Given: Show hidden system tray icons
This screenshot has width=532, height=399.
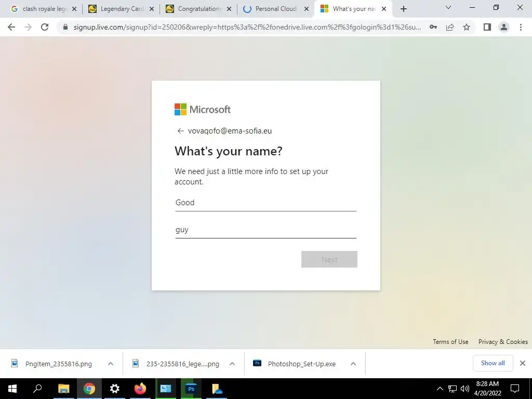Looking at the screenshot, I should coord(440,389).
